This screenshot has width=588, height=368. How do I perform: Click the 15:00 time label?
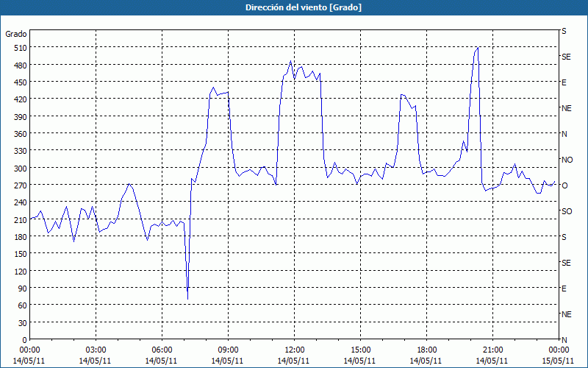[360, 350]
